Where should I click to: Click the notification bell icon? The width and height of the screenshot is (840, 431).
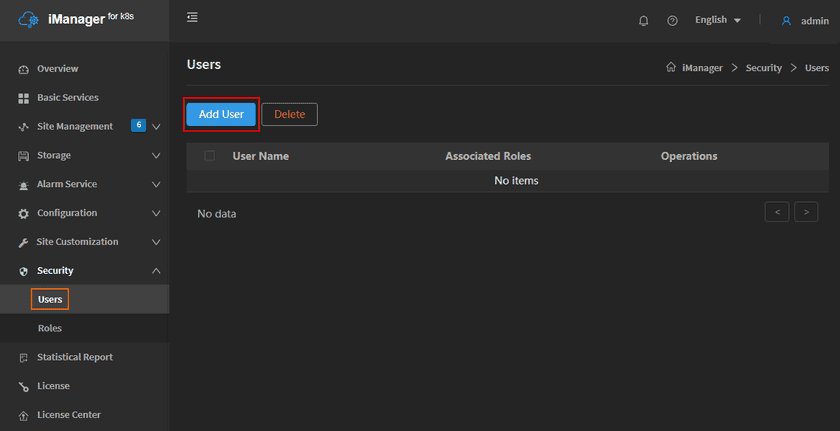point(644,21)
